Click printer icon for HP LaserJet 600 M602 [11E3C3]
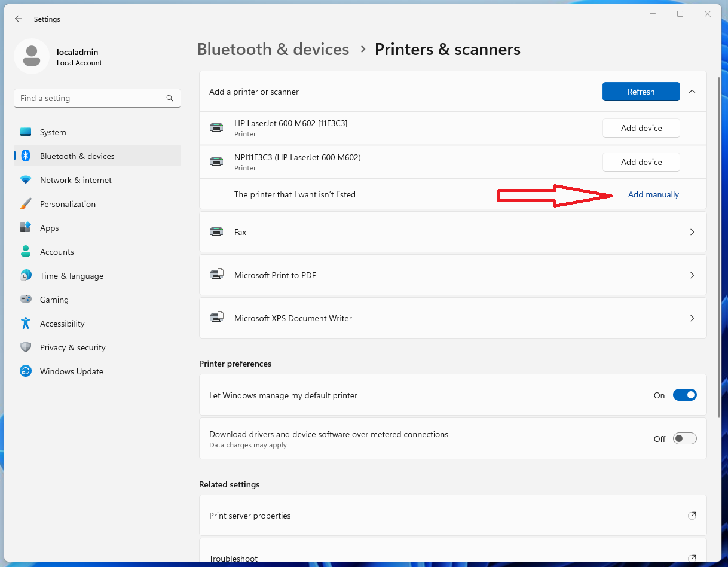728x567 pixels. [216, 127]
